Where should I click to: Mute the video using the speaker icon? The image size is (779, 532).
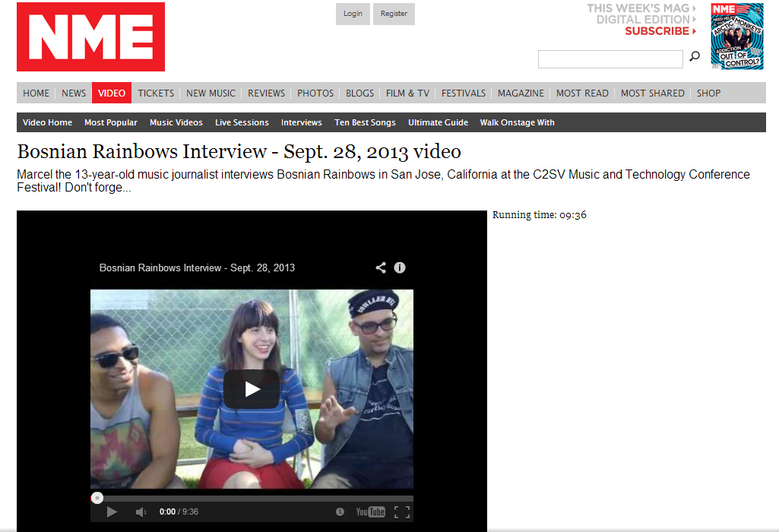click(x=141, y=512)
